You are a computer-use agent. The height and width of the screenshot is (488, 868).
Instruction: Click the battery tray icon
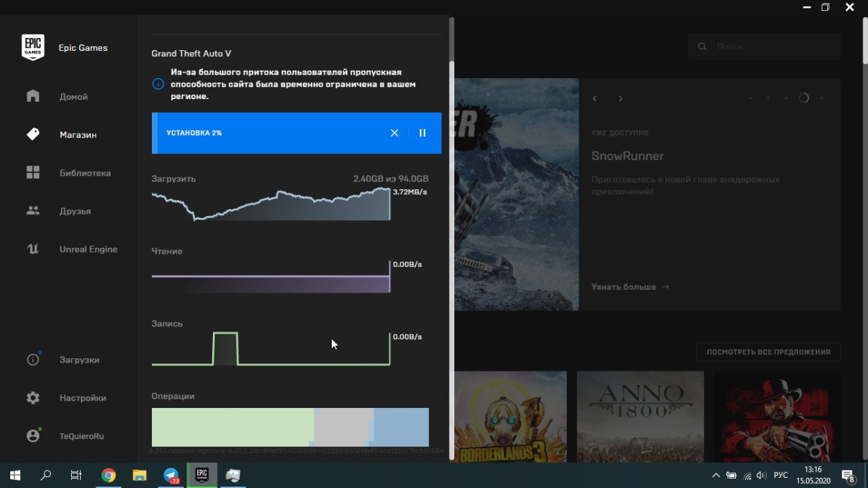[x=731, y=475]
